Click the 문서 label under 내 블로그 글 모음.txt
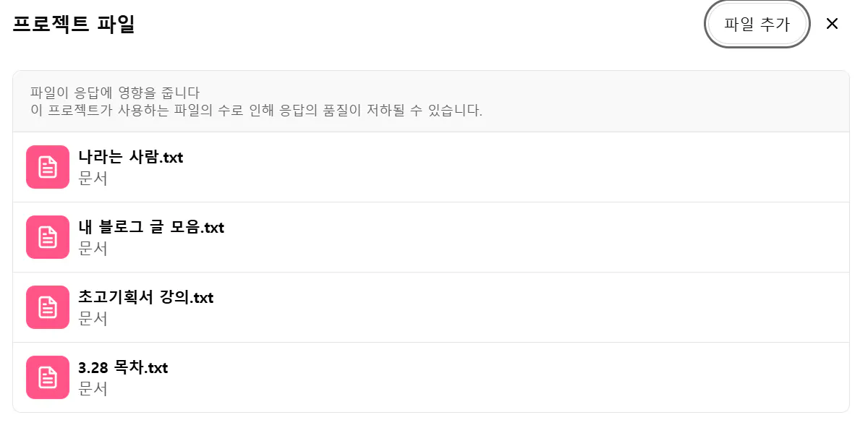Viewport: 868px width, 428px height. (93, 248)
